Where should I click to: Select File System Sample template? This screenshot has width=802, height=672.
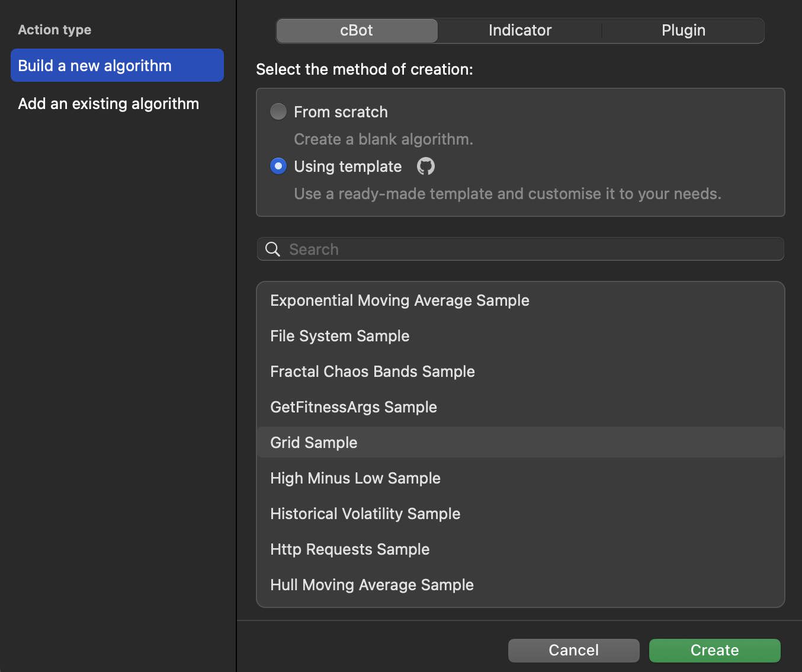340,336
